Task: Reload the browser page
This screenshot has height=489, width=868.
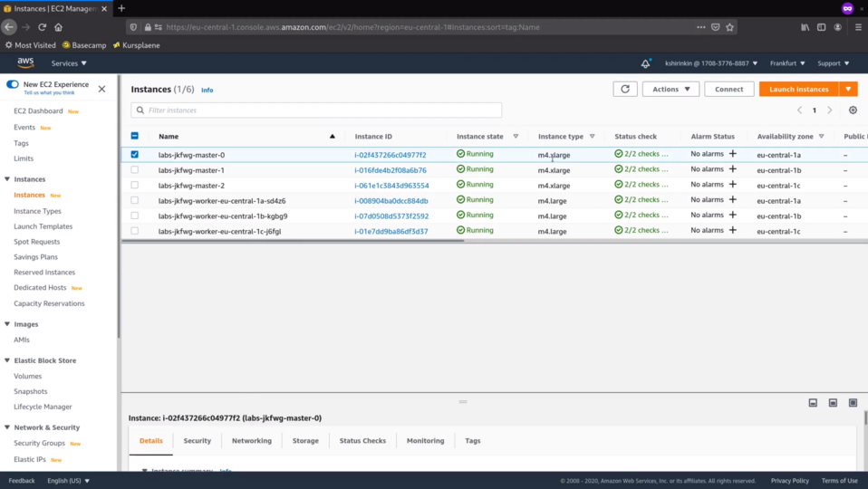Action: point(42,27)
